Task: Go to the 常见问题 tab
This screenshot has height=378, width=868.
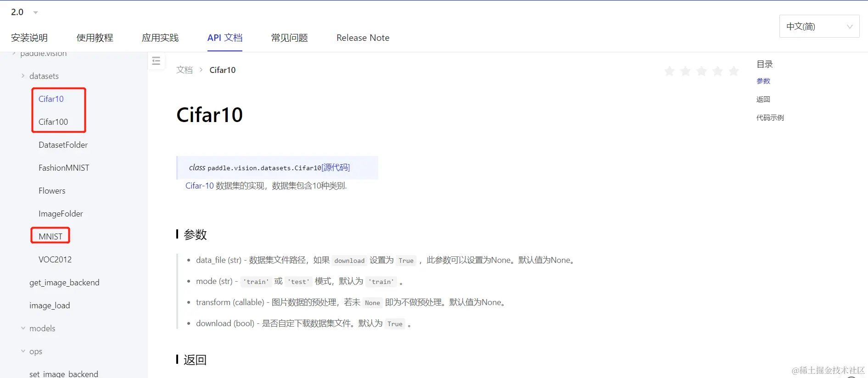Action: pyautogui.click(x=289, y=38)
